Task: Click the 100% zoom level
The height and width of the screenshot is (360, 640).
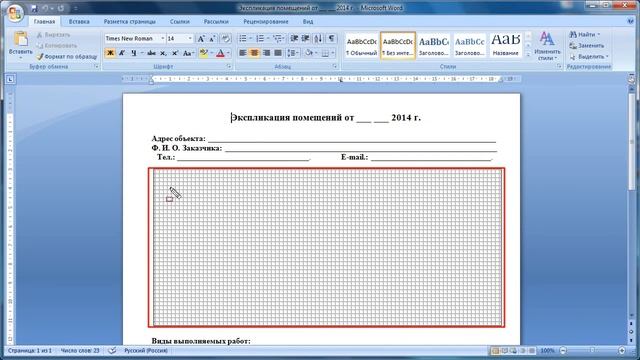Action: (x=547, y=351)
